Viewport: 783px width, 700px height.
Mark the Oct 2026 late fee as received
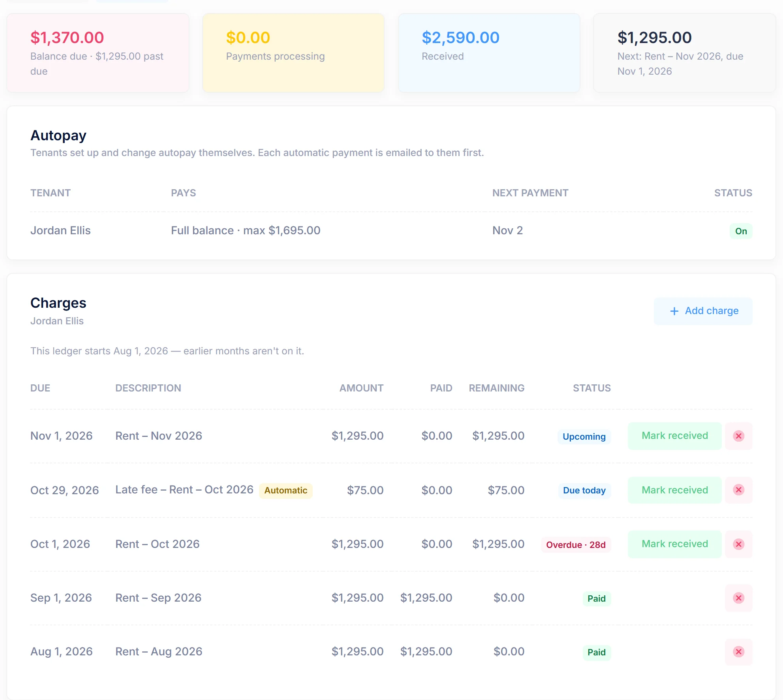pos(674,490)
